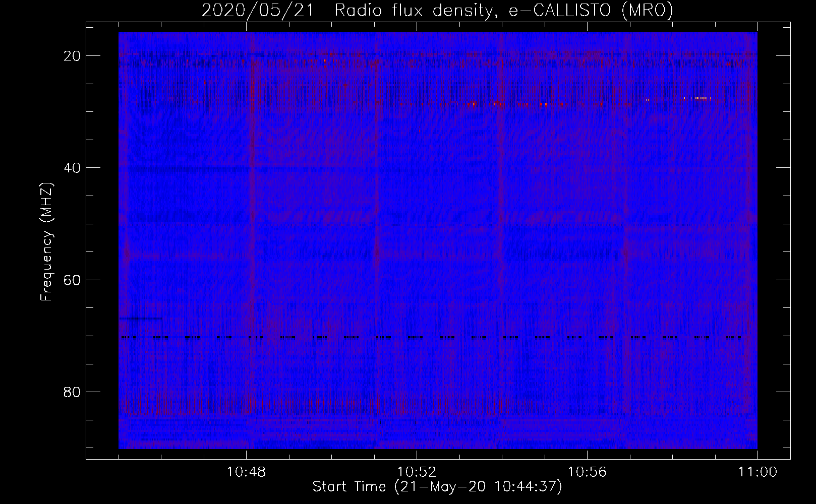Click the 10:56 time tick label
Screen dimensions: 816x504
coord(587,472)
